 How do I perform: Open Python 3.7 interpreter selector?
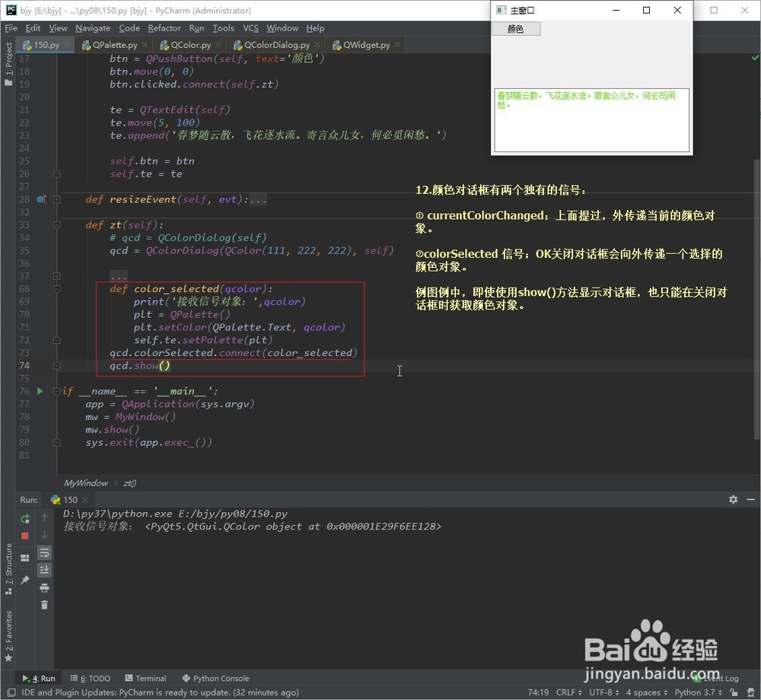[x=698, y=692]
